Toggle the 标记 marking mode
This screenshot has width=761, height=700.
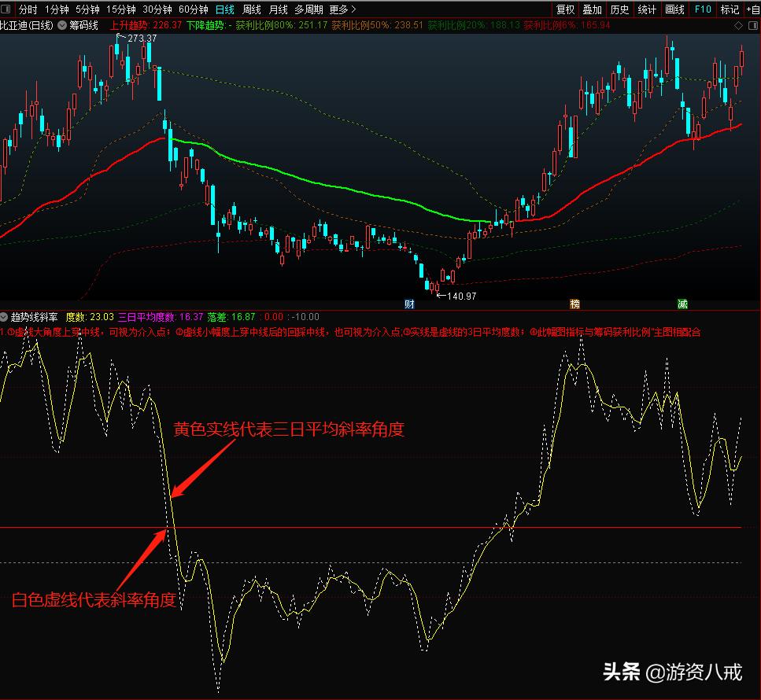pos(729,9)
